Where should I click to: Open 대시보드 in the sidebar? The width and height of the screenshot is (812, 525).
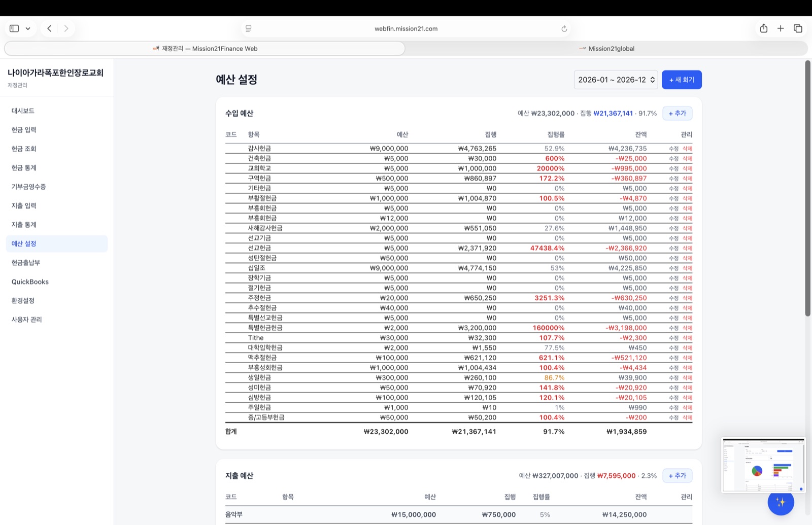click(57, 111)
